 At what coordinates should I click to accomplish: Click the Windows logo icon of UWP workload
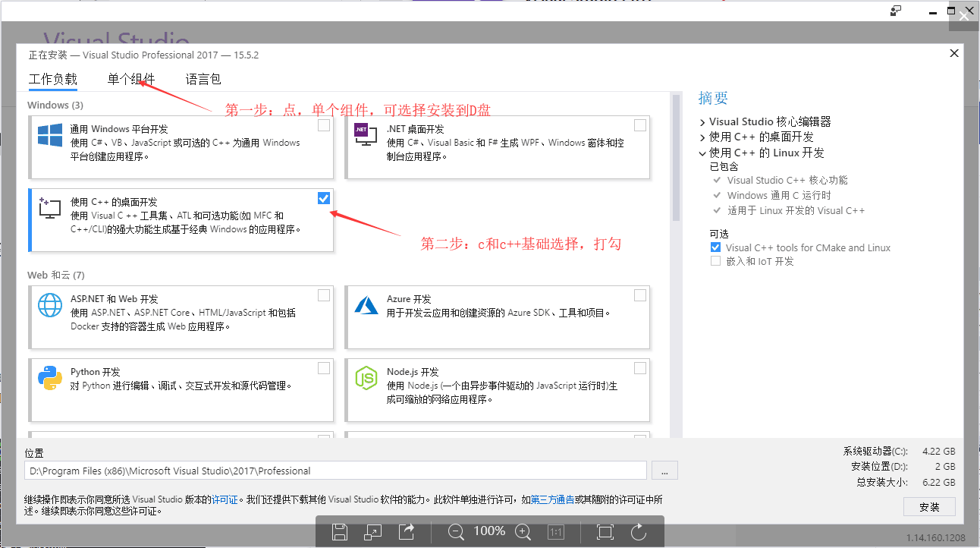point(50,136)
